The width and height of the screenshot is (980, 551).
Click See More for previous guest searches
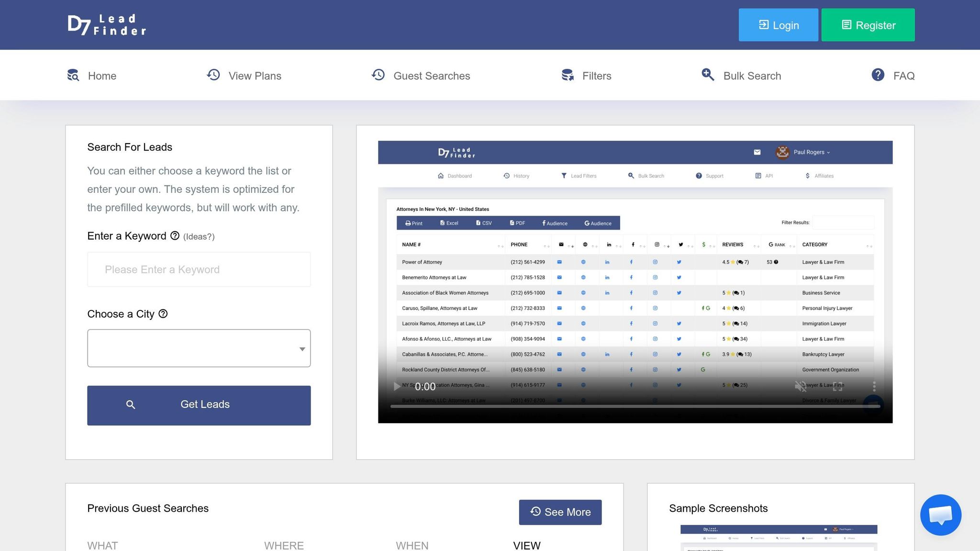pyautogui.click(x=560, y=512)
